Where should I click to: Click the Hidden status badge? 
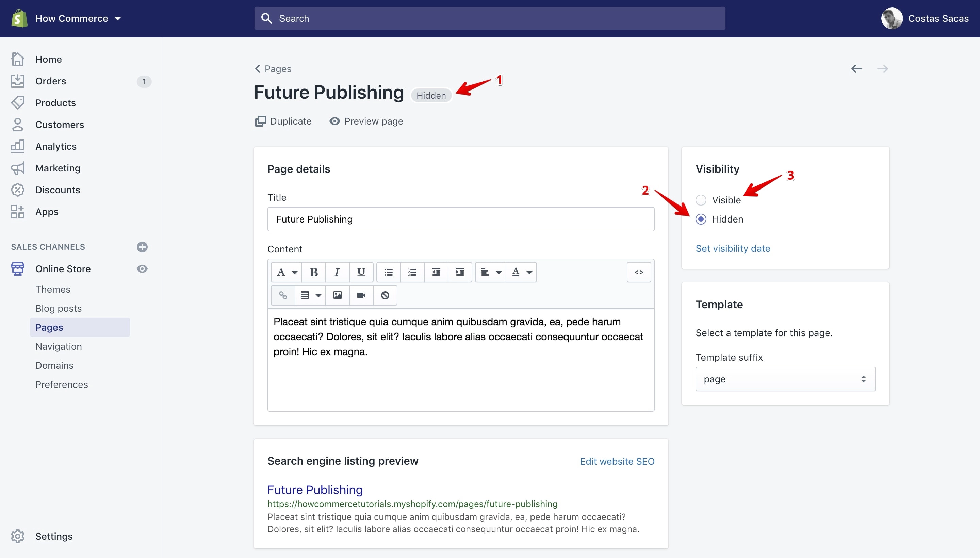[431, 95]
